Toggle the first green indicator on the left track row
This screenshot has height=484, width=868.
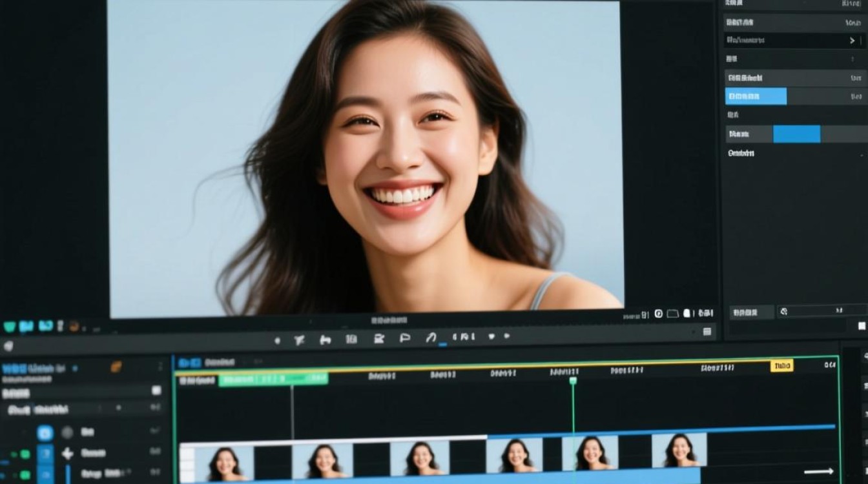click(25, 454)
